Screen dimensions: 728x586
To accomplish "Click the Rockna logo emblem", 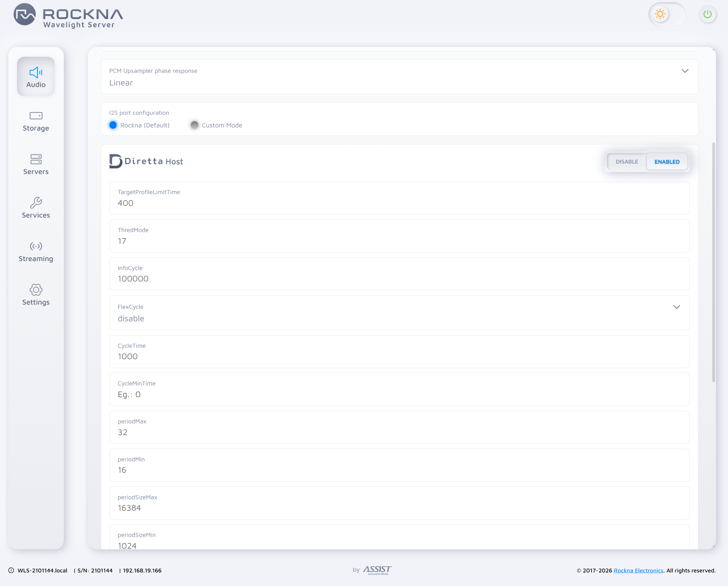I will click(25, 15).
